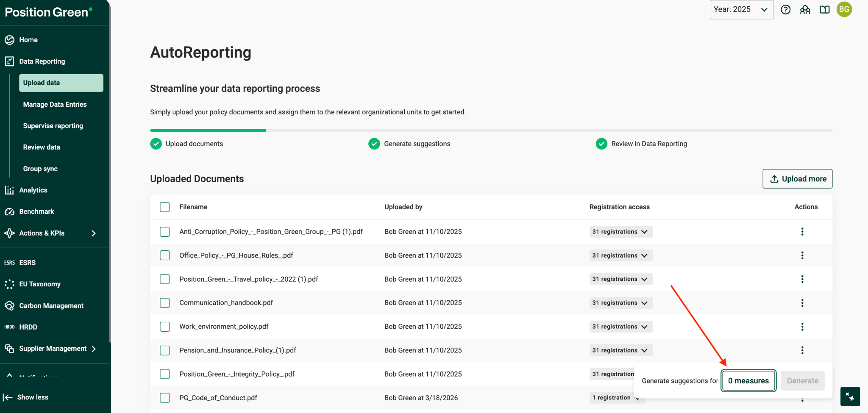Open Supervise reporting page
This screenshot has width=868, height=413.
point(53,126)
